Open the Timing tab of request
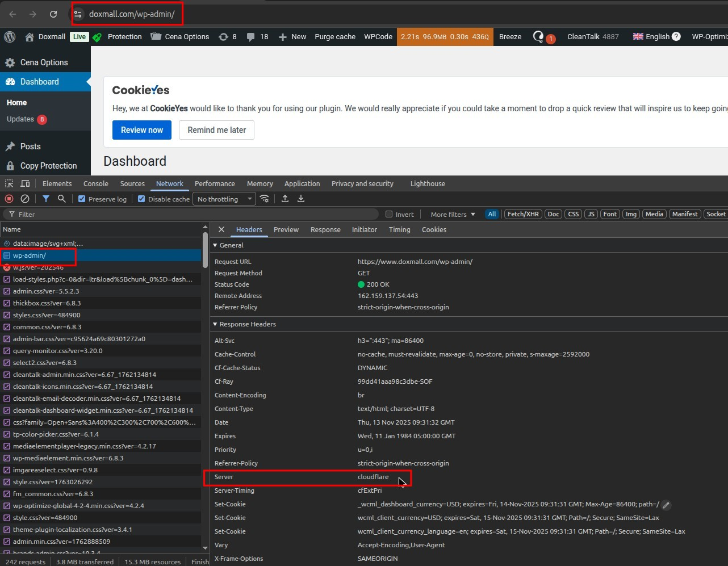 coord(399,230)
